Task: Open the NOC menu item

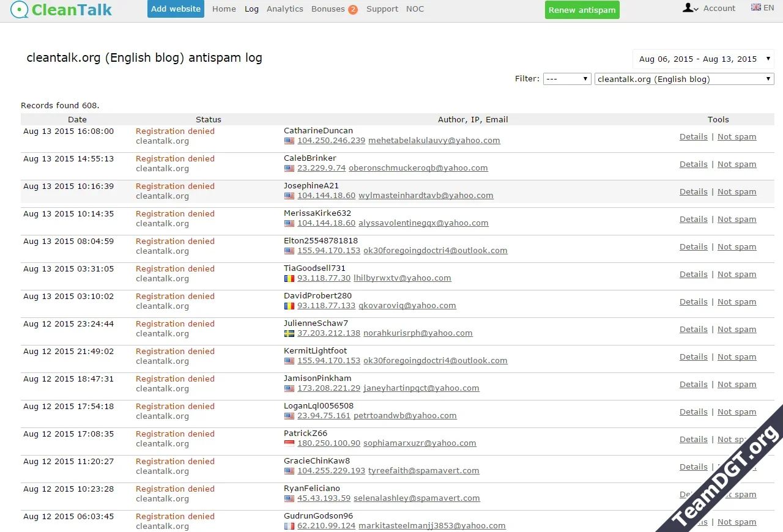Action: click(x=415, y=9)
